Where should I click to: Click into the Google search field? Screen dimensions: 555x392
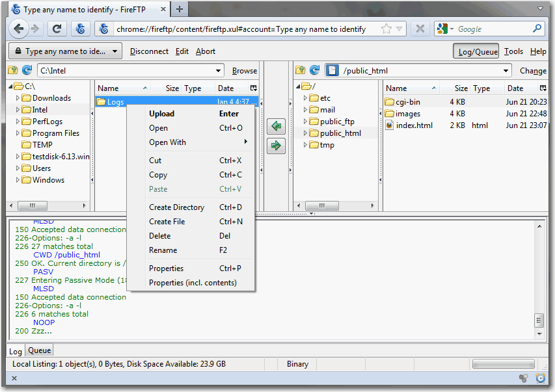point(493,29)
